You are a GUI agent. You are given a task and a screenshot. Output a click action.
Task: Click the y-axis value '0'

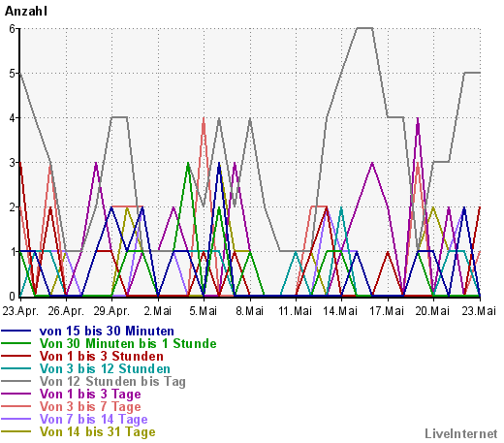[x=13, y=296]
